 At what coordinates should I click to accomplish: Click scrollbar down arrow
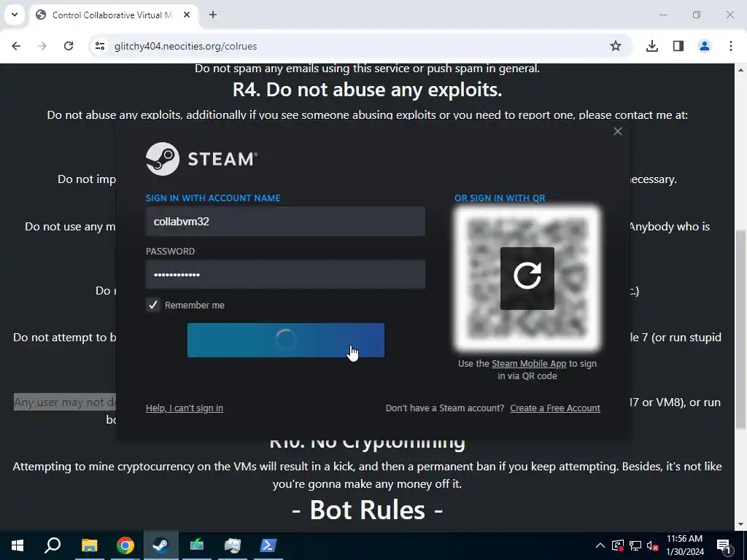(741, 524)
